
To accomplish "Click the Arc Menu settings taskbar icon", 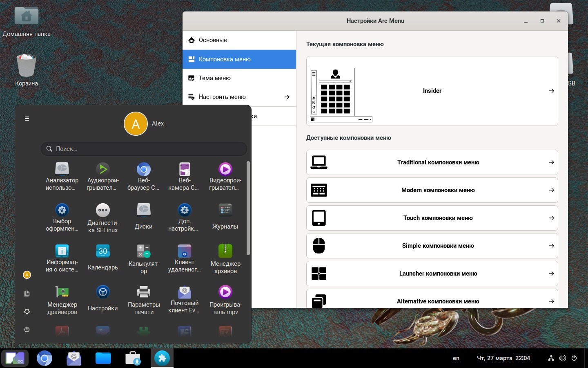I will [162, 359].
